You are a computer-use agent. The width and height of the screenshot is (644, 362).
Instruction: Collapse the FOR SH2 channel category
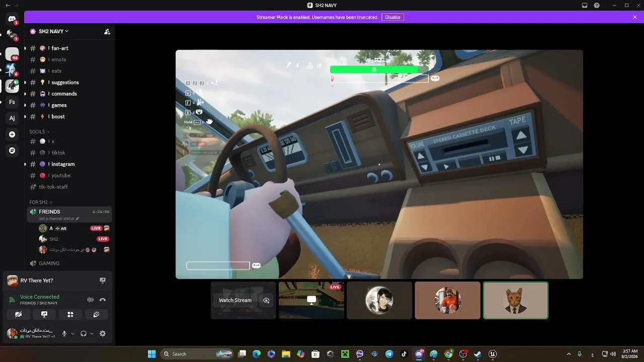[x=41, y=202]
